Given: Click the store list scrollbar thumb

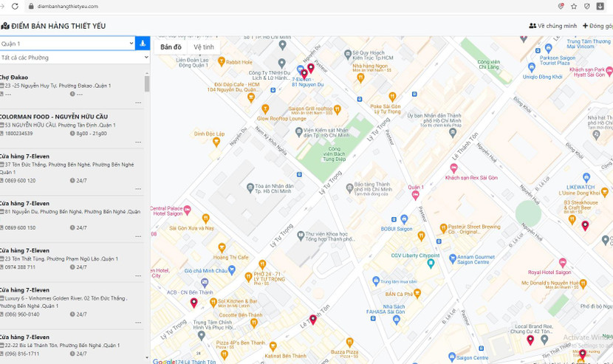Looking at the screenshot, I should click(147, 83).
